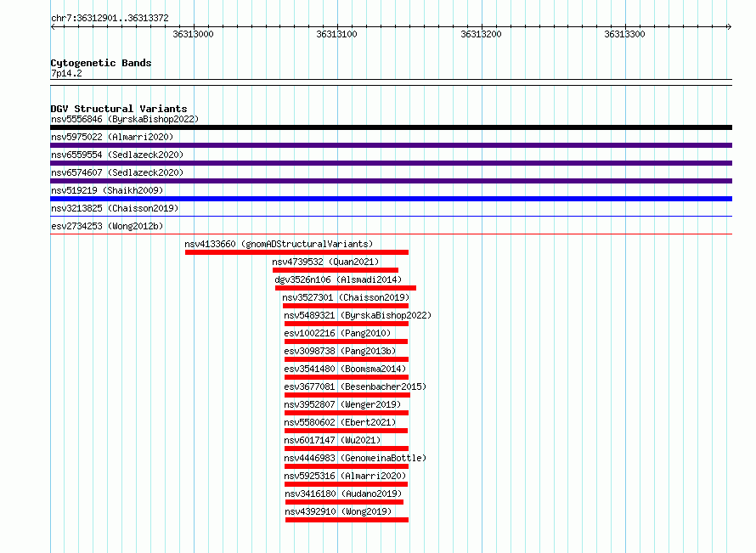Click the red dgv3526n106 variant bar
This screenshot has width=756, height=553.
point(346,288)
